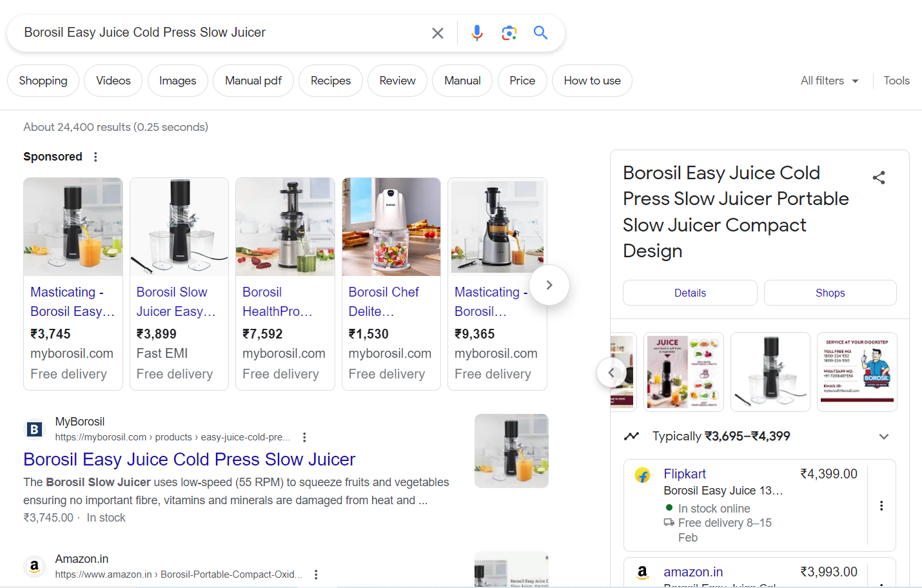Open Masticating Borosil ad priced ₹9,365
922x588 pixels.
[491, 302]
